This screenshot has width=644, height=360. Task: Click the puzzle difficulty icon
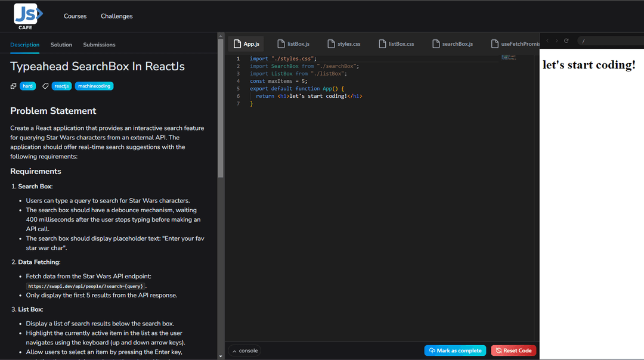(x=14, y=86)
